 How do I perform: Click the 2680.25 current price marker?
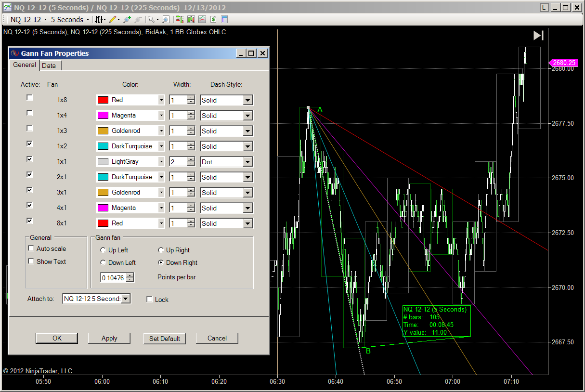point(563,63)
